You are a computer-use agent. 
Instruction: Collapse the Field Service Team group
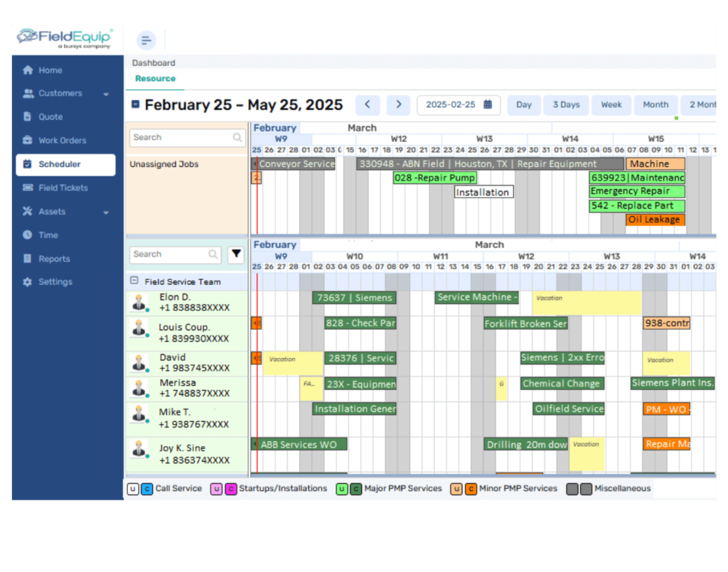(134, 281)
